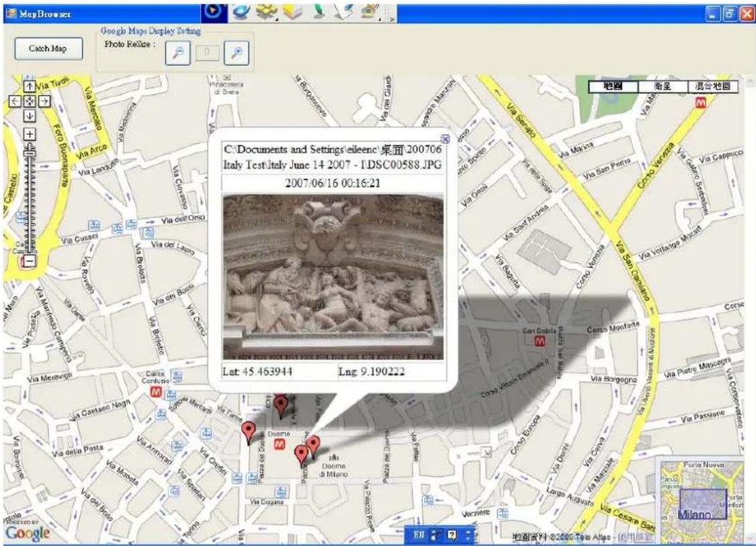Click the Catch Map button
The height and width of the screenshot is (546, 756).
click(x=48, y=49)
